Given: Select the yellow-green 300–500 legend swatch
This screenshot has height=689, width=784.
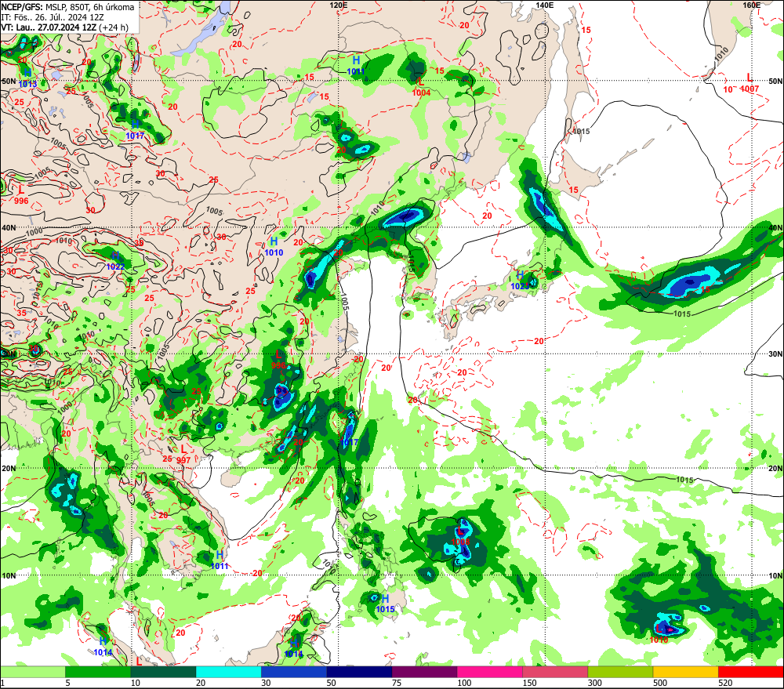Looking at the screenshot, I should pos(620,672).
